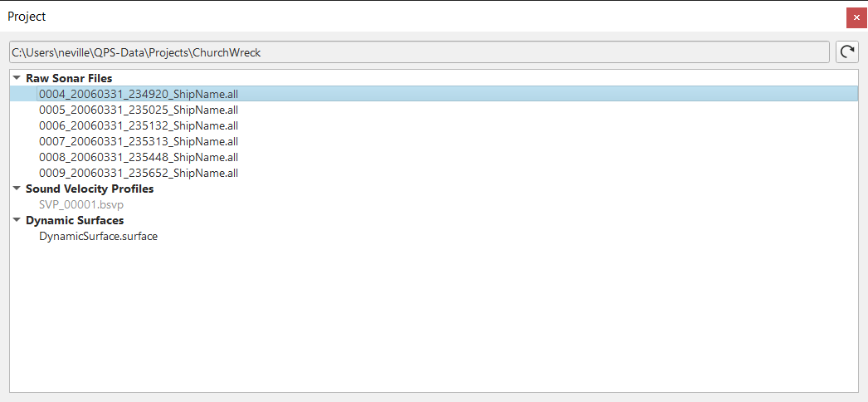This screenshot has width=868, height=402.
Task: Select the DynamicSurface.surface item
Action: (99, 237)
